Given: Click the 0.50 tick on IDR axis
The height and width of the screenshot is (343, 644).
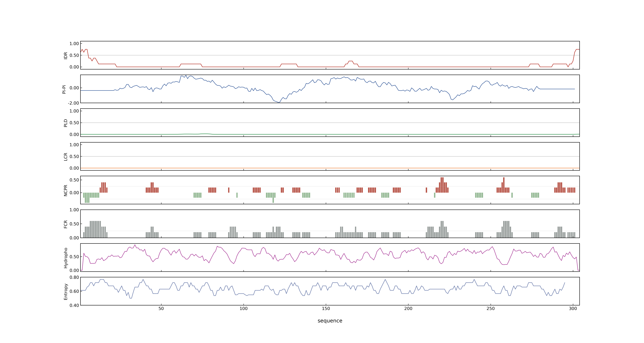Looking at the screenshot, I should coord(74,55).
